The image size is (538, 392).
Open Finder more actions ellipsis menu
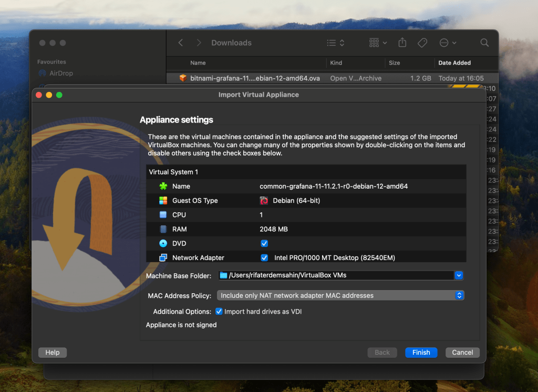tap(448, 43)
